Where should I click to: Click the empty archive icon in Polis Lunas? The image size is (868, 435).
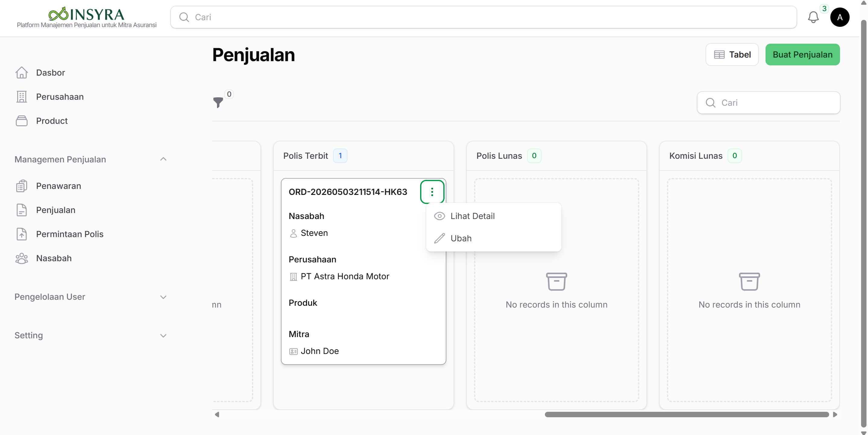click(x=556, y=281)
